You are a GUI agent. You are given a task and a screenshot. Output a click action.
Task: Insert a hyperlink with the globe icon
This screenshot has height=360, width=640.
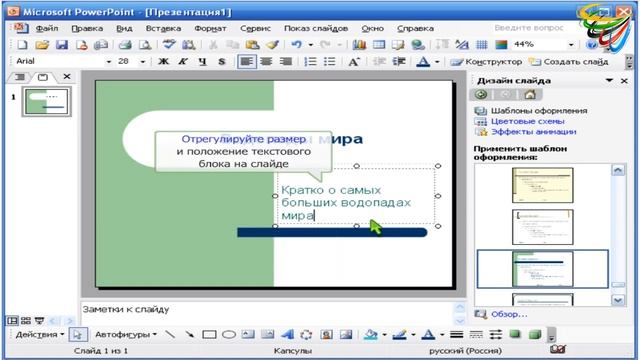tap(418, 44)
